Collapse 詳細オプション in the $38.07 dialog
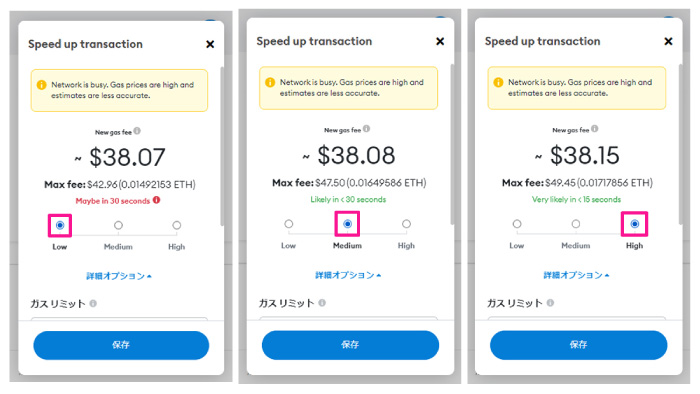700x394 pixels. [119, 276]
